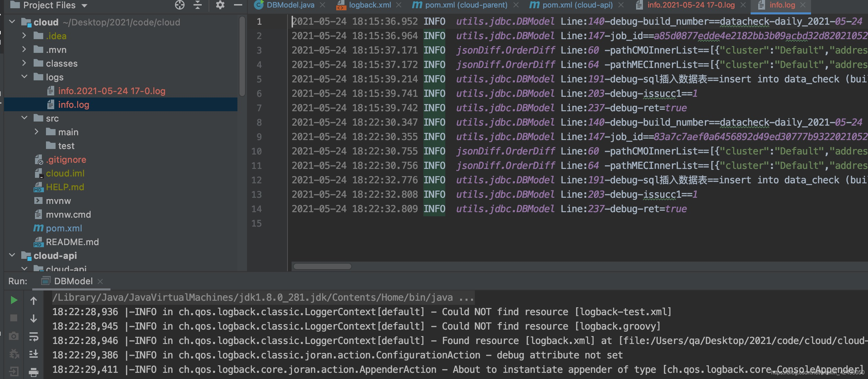Open the Project Files view dropdown
This screenshot has width=868, height=379.
click(x=84, y=5)
